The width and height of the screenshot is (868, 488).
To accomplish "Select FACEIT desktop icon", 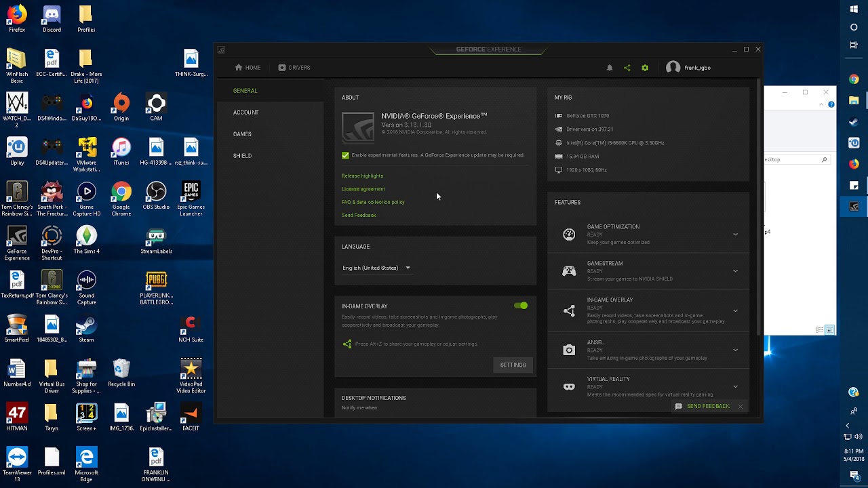I will pyautogui.click(x=191, y=417).
